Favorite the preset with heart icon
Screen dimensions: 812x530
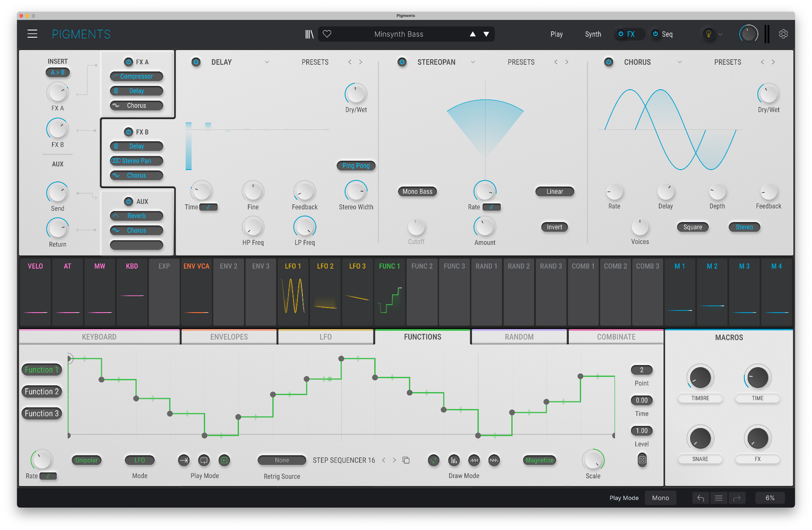pyautogui.click(x=327, y=34)
